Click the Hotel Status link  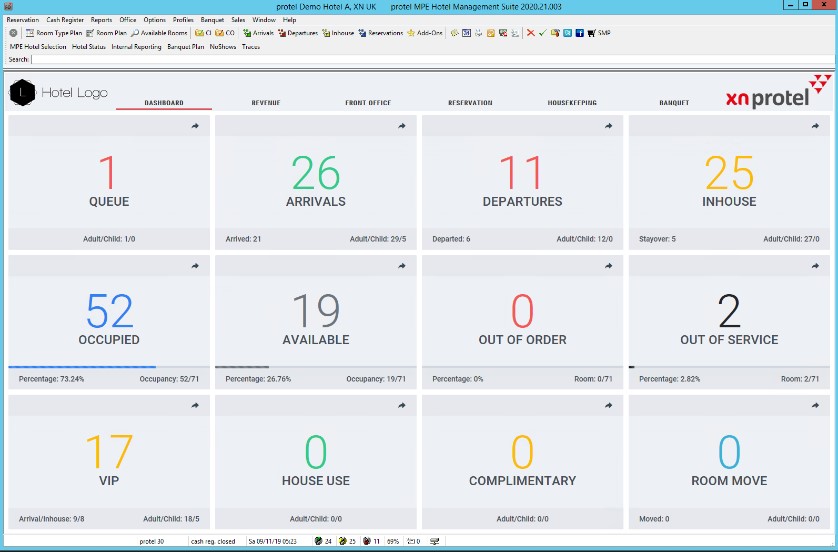click(89, 46)
